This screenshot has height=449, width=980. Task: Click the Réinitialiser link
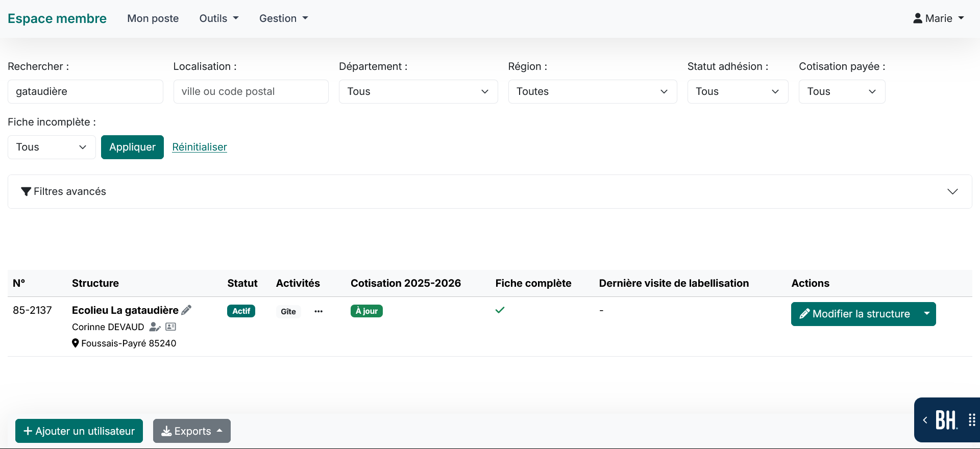[x=200, y=147]
